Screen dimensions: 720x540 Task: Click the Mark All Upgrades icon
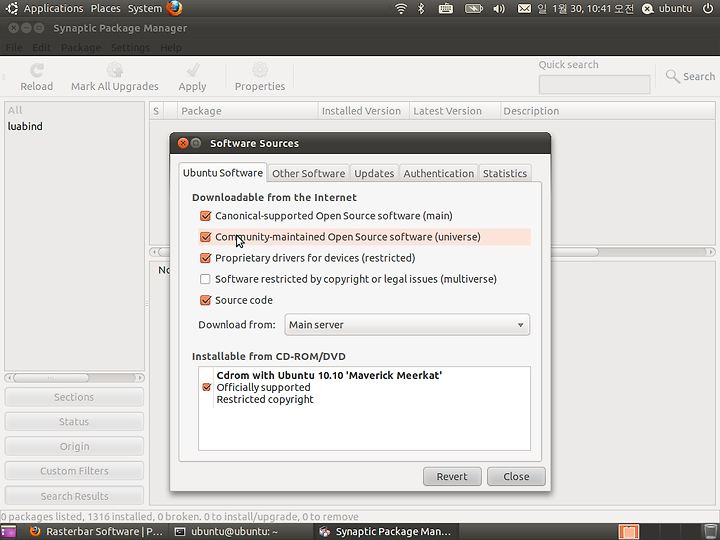[x=115, y=70]
